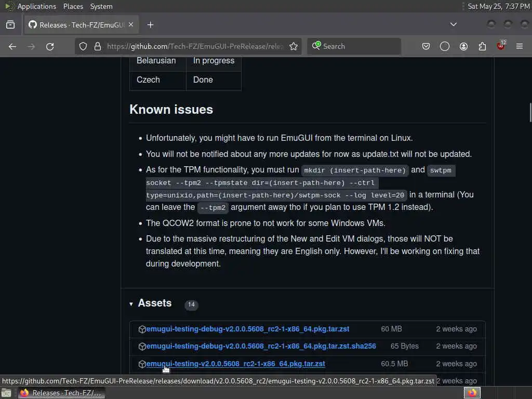Screen dimensions: 532x399
Task: Bookmark this page with the star
Action: 294,46
